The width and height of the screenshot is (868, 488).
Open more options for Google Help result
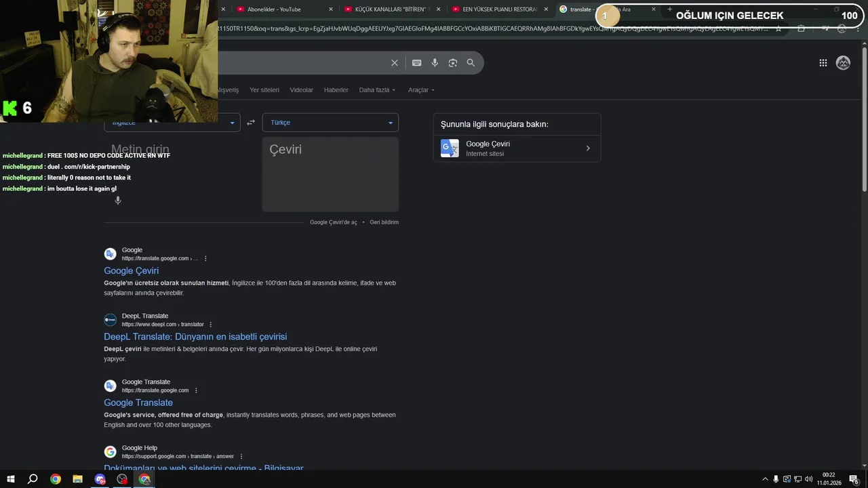[241, 456]
